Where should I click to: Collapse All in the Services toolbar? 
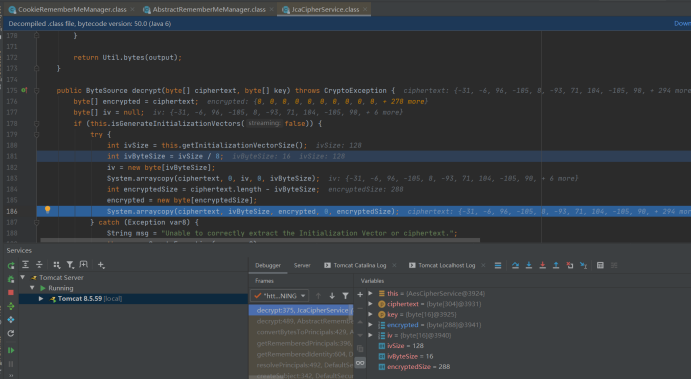[x=39, y=265]
